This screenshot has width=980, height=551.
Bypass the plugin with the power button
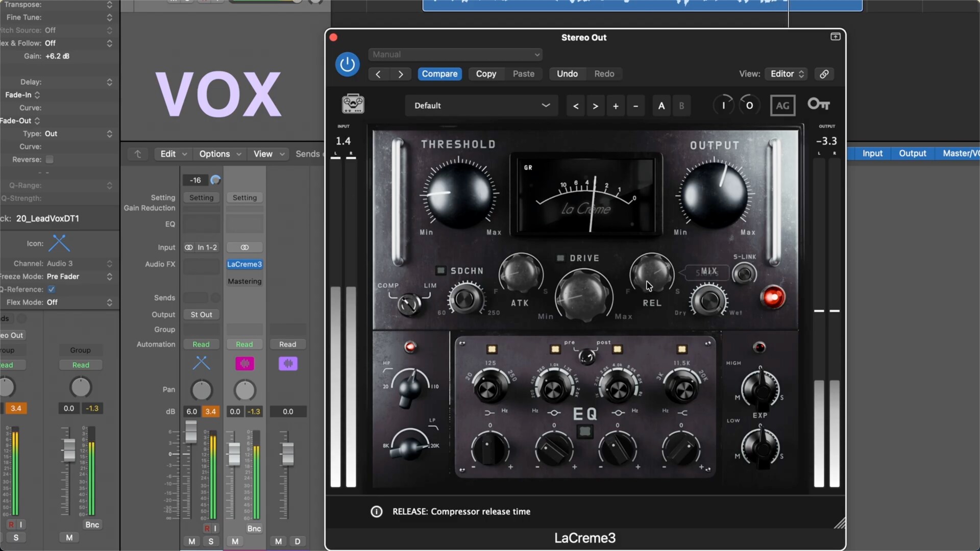coord(347,64)
